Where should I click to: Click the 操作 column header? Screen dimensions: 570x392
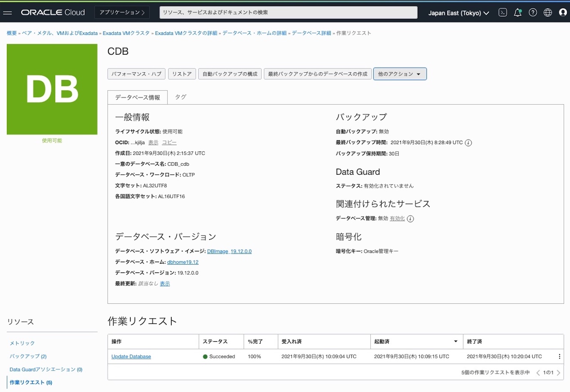pos(153,342)
